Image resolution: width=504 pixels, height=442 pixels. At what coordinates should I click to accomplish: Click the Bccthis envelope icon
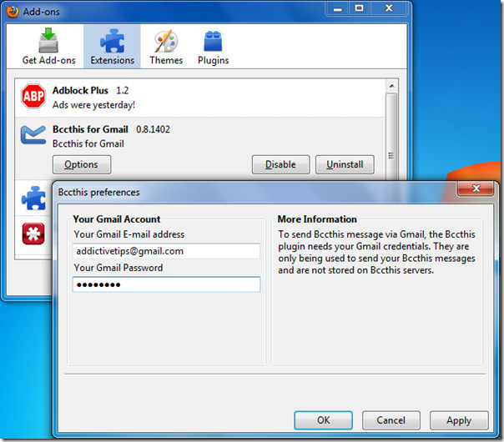pos(33,134)
